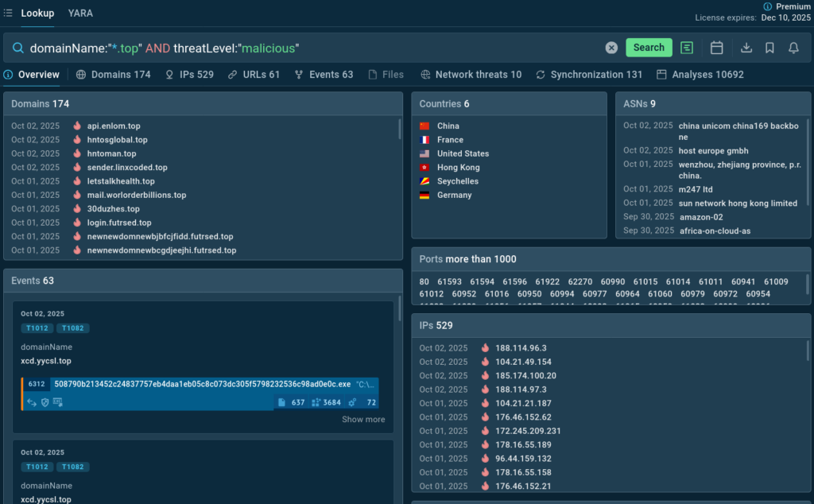This screenshot has width=814, height=504.
Task: Click the China flag icon
Action: point(424,126)
